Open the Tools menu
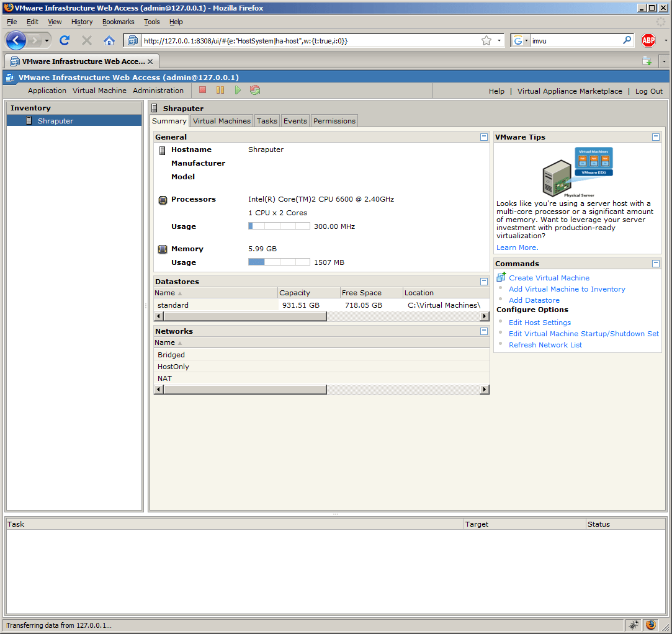The width and height of the screenshot is (672, 634). coord(152,22)
